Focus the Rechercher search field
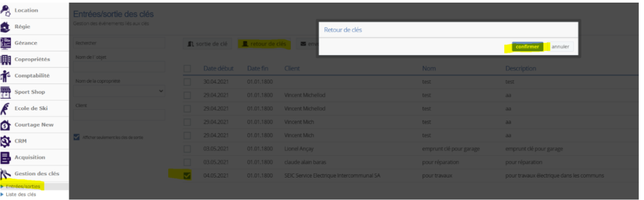The image size is (644, 200). coord(119,43)
